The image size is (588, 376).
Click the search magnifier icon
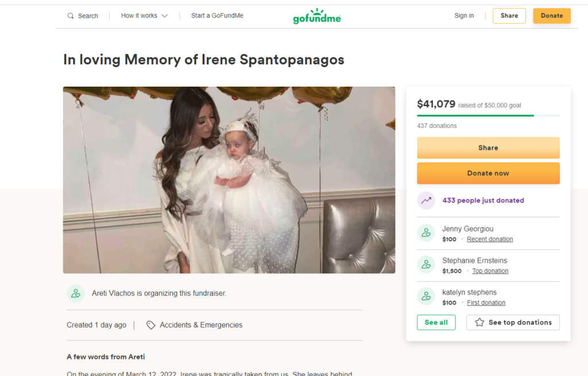click(x=71, y=16)
